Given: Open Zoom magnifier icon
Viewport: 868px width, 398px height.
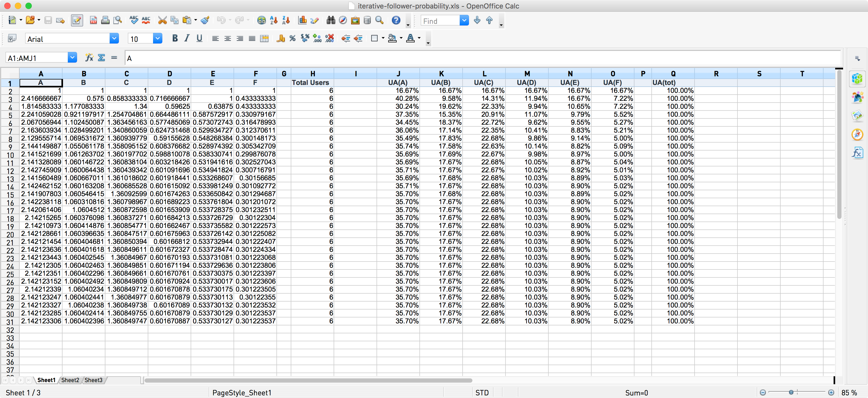Looking at the screenshot, I should point(379,21).
